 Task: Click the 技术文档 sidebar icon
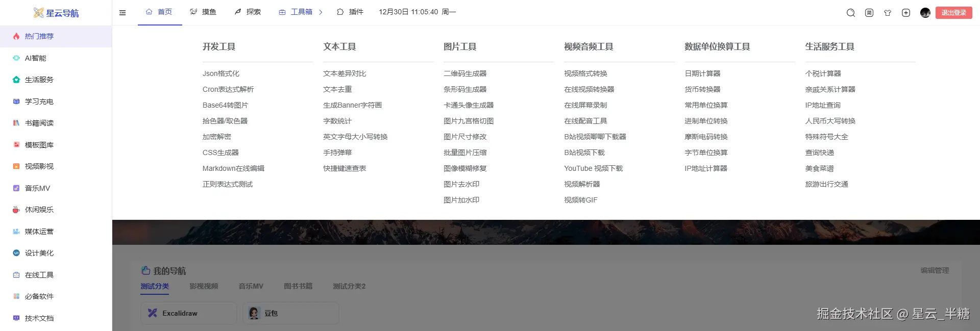pos(16,318)
